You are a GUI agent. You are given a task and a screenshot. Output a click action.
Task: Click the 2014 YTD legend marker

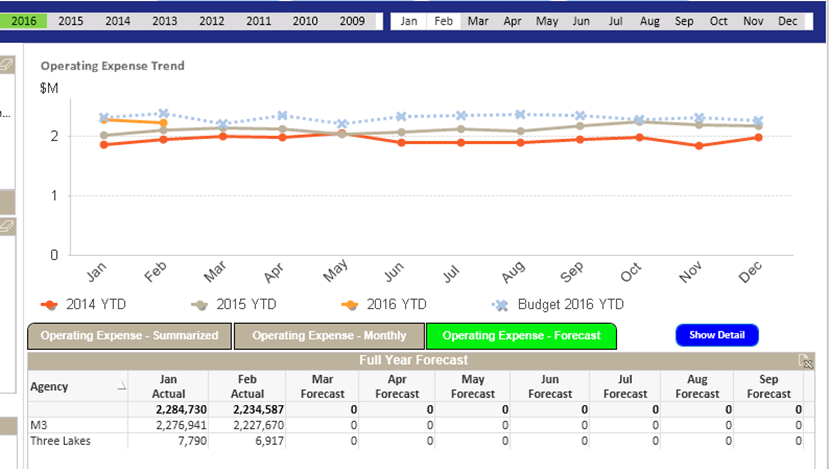click(x=48, y=304)
